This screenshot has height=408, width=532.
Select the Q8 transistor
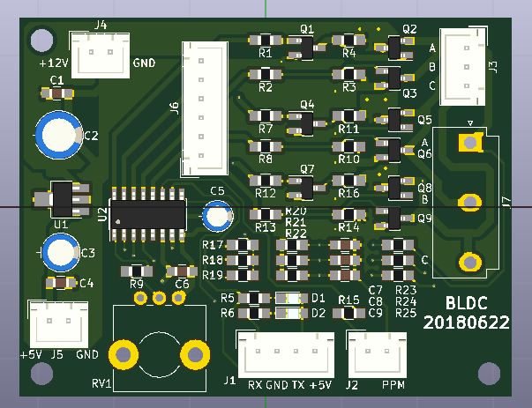tap(394, 188)
